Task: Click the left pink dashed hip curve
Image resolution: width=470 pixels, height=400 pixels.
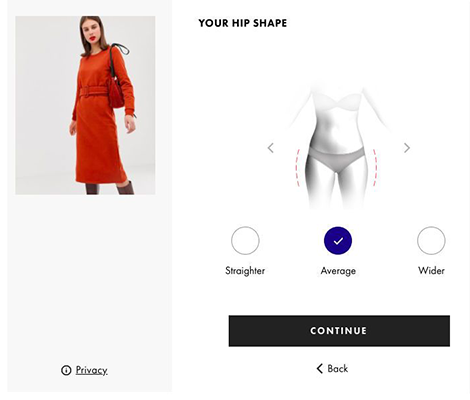Action: click(x=297, y=168)
